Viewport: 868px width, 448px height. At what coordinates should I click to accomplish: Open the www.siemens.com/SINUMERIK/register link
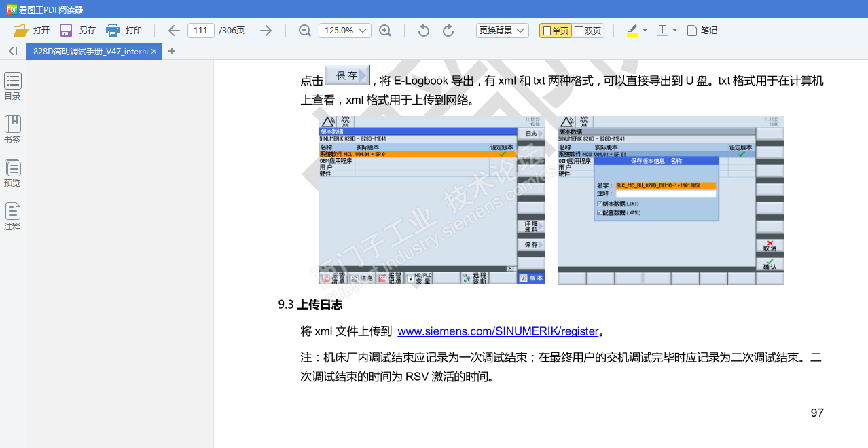coord(498,331)
